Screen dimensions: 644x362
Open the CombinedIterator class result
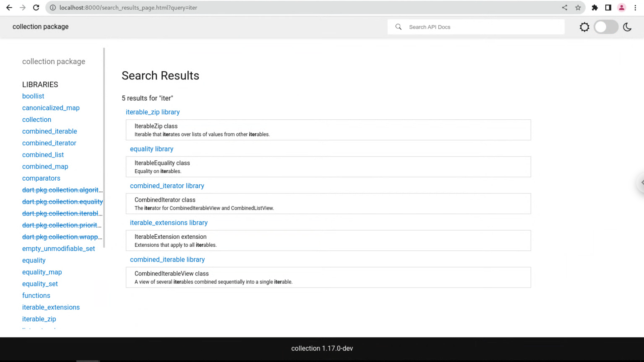pyautogui.click(x=165, y=200)
